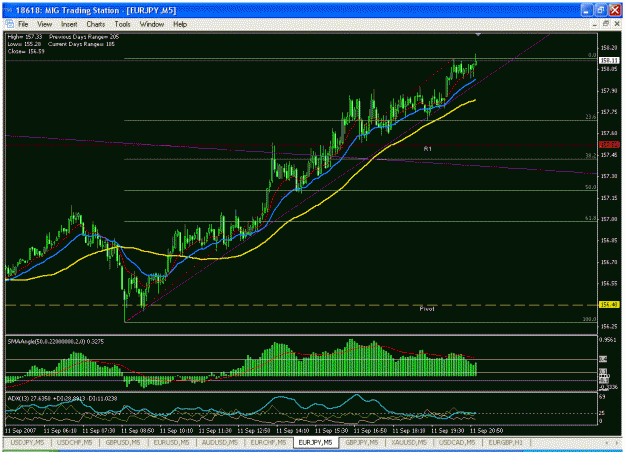Click the 11 Sep 20:50 time label
The height and width of the screenshot is (452, 625).
(486, 431)
